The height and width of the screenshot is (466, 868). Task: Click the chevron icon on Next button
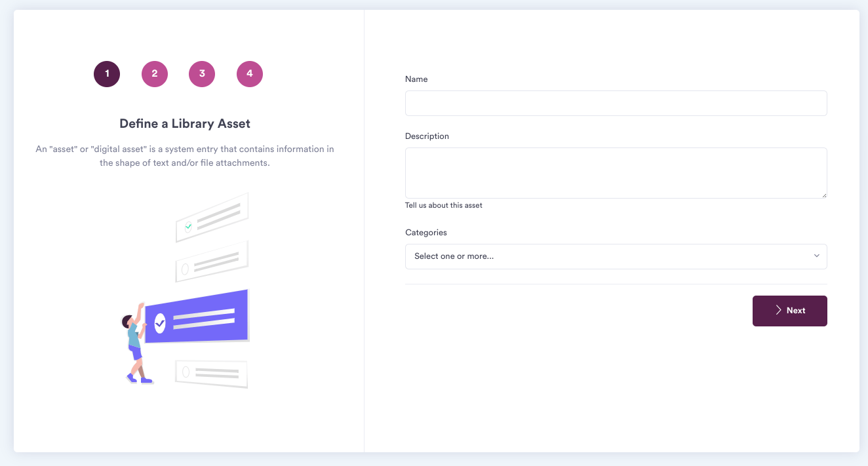click(778, 311)
